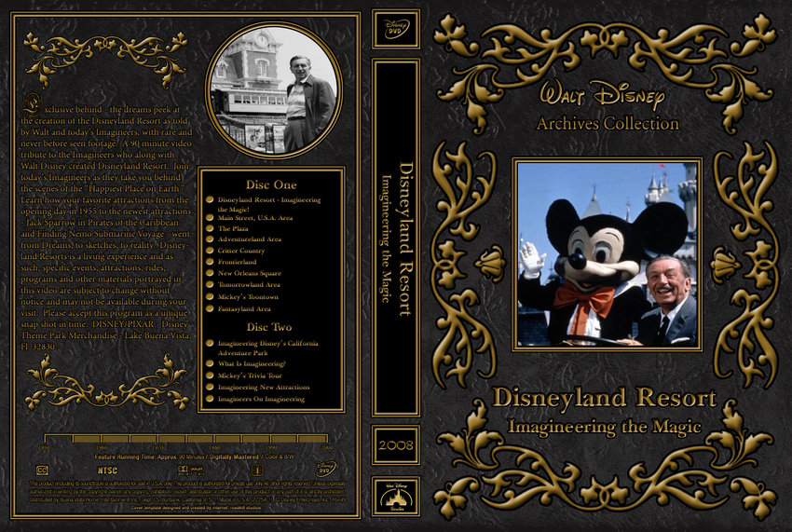This screenshot has width=792, height=532.
Task: Click the black-and-white Walt Disney circular photo
Action: [x=274, y=89]
